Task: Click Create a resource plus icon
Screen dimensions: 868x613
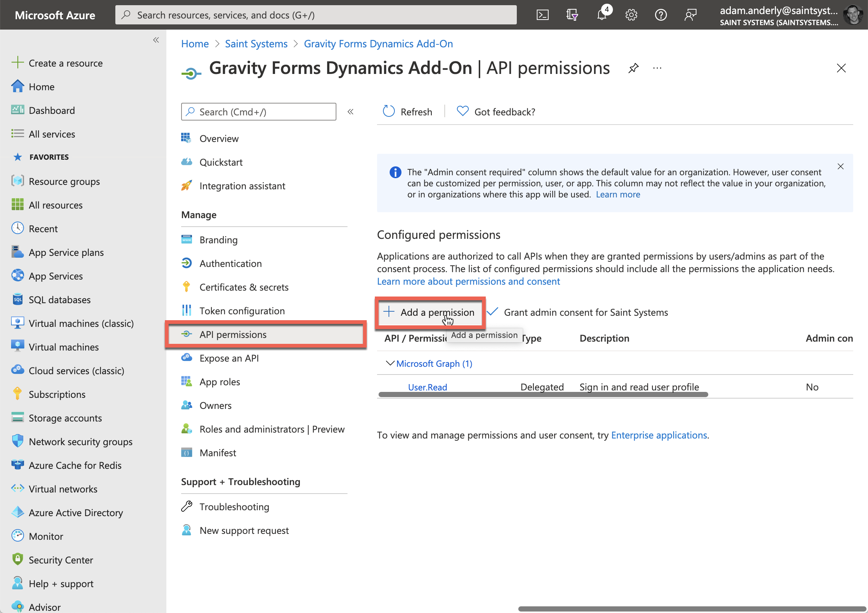Action: [17, 63]
